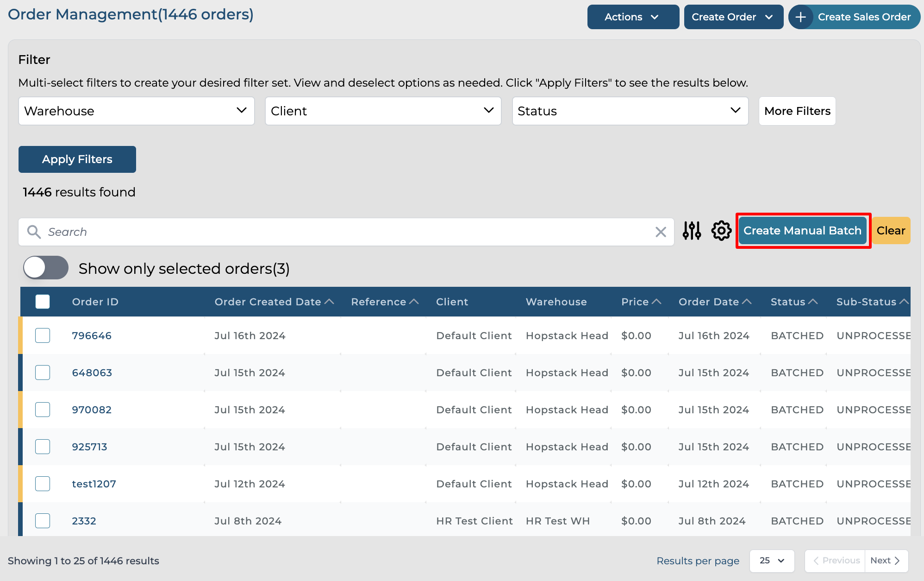Screen dimensions: 924x581
Task: Open order 648063 link
Action: pos(92,373)
